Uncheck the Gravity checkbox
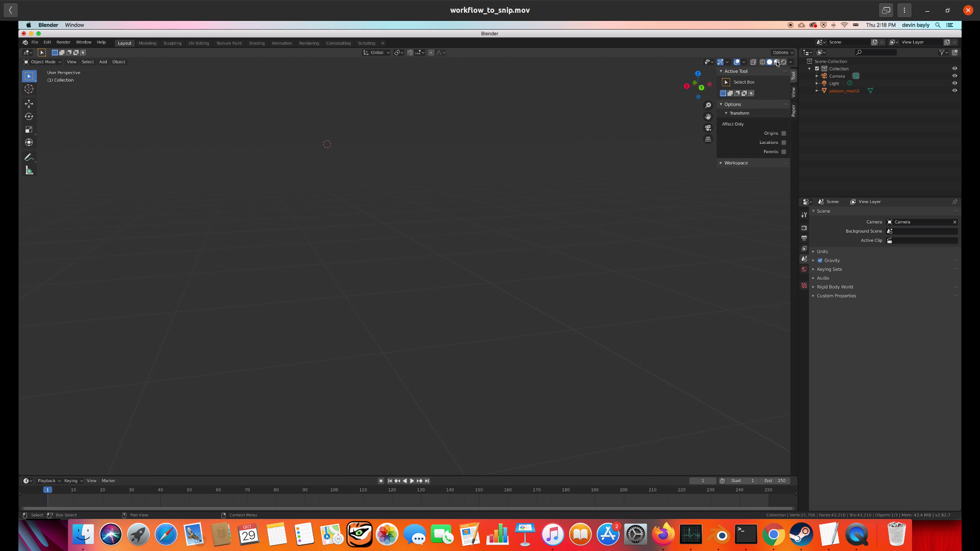 tap(820, 260)
